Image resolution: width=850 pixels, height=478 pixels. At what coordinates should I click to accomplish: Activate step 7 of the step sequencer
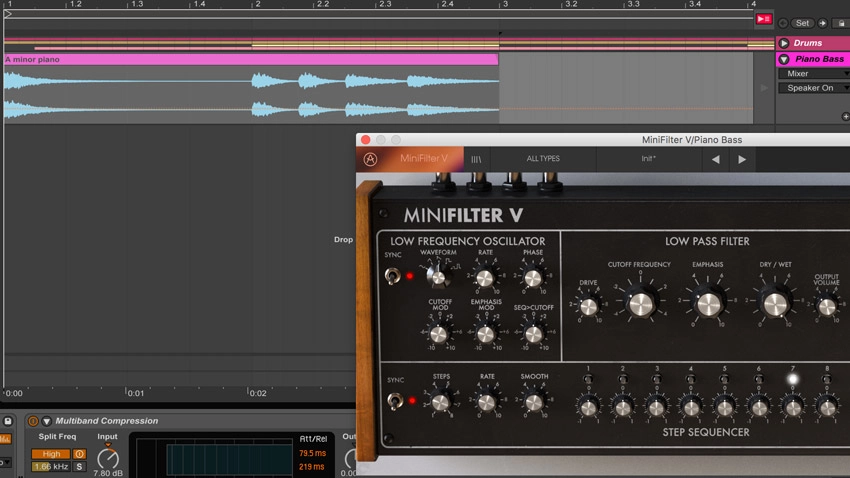[793, 379]
